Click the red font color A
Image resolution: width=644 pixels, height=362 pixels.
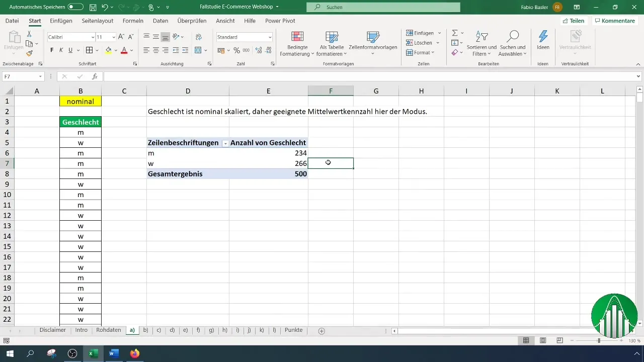pyautogui.click(x=124, y=50)
